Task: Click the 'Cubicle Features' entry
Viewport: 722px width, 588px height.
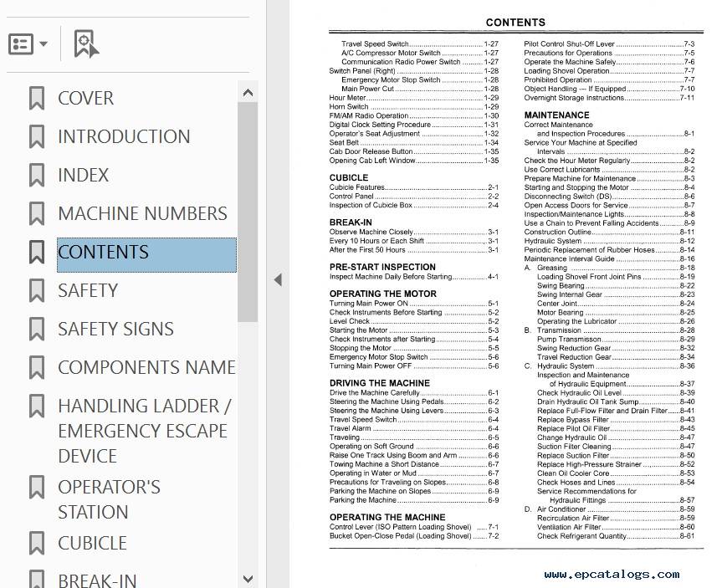Action: pos(414,187)
